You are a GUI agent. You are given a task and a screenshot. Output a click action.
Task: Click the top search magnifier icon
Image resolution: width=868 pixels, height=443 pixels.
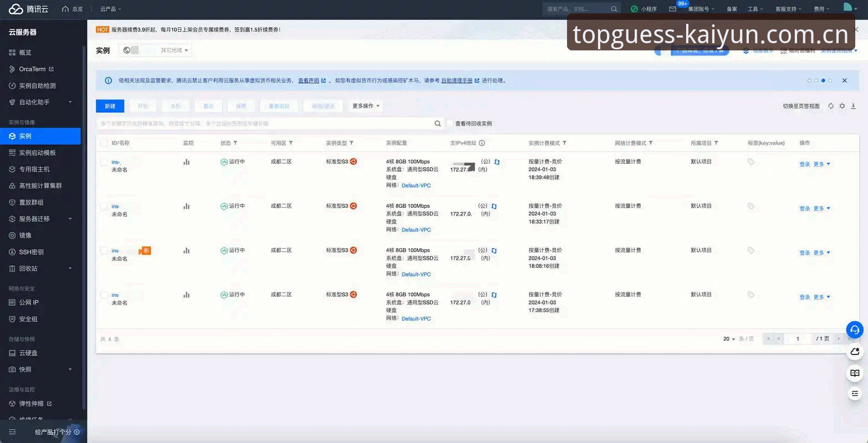[x=614, y=9]
